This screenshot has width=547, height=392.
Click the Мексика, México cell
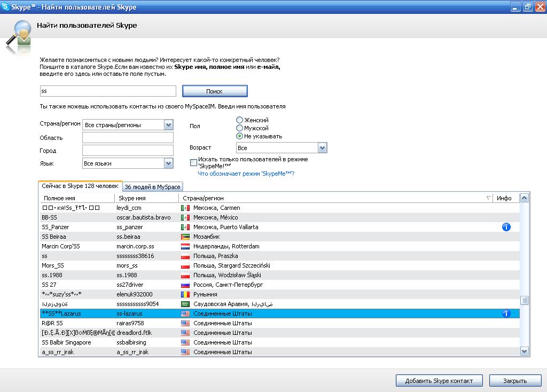[x=216, y=217]
